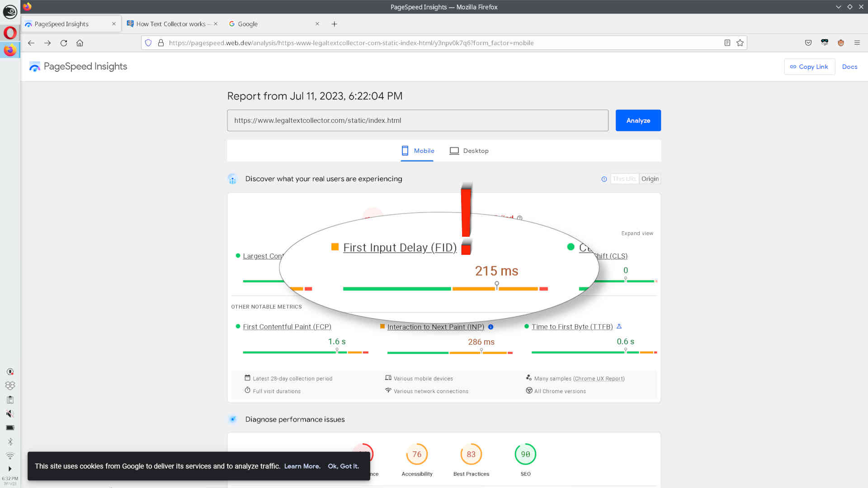The height and width of the screenshot is (488, 868).
Task: Unmute sound via the tray speaker icon
Action: (x=10, y=413)
